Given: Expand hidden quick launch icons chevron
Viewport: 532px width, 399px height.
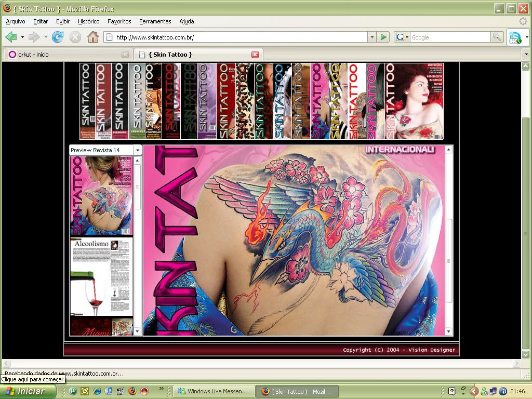Looking at the screenshot, I should (x=161, y=388).
